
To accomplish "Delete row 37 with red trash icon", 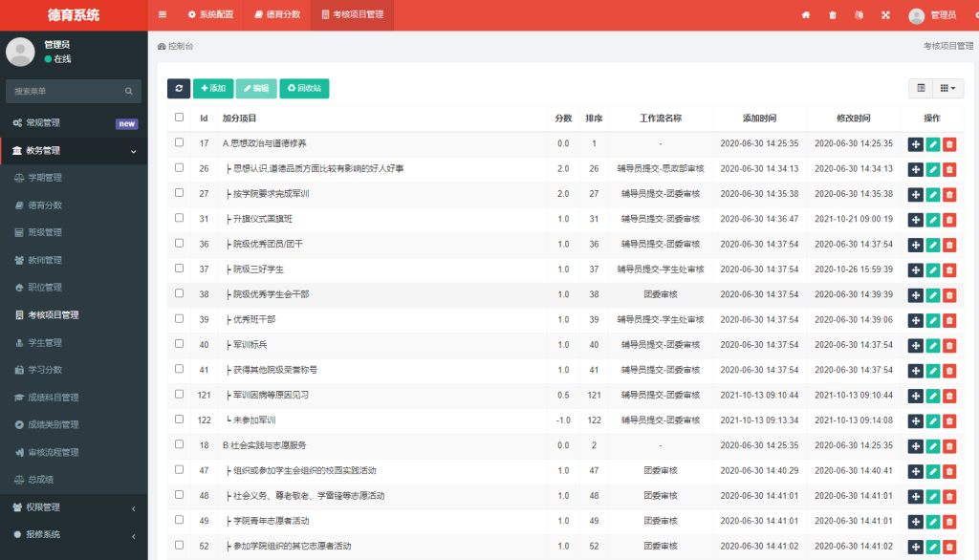I will click(x=949, y=269).
